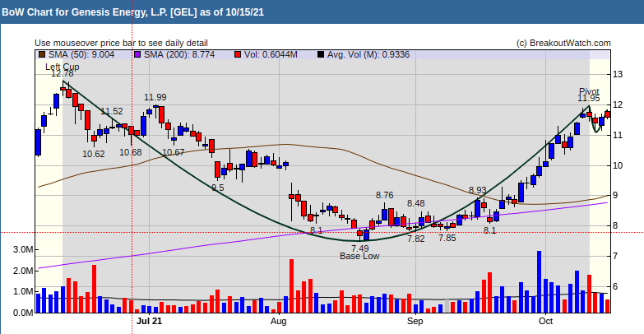Click the 10.68 price label

click(131, 152)
